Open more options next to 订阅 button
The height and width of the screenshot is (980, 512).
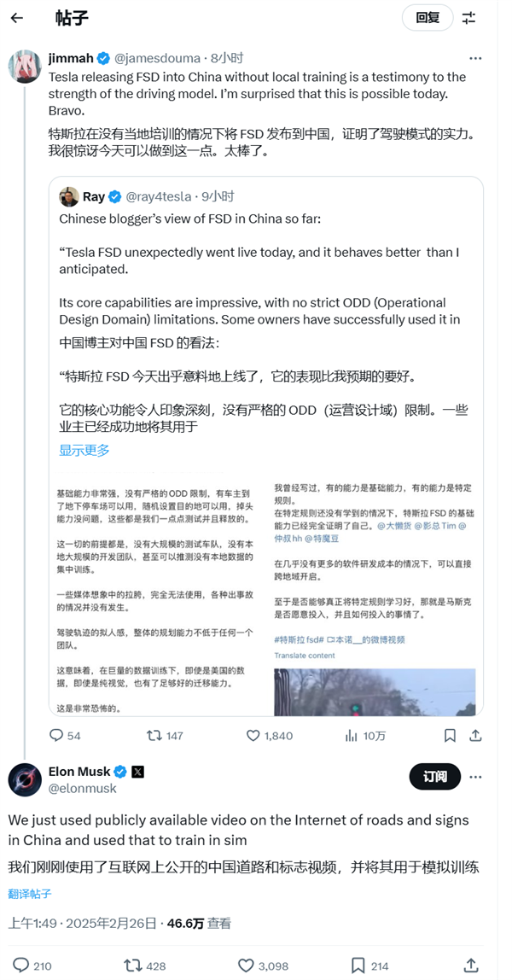pyautogui.click(x=476, y=777)
